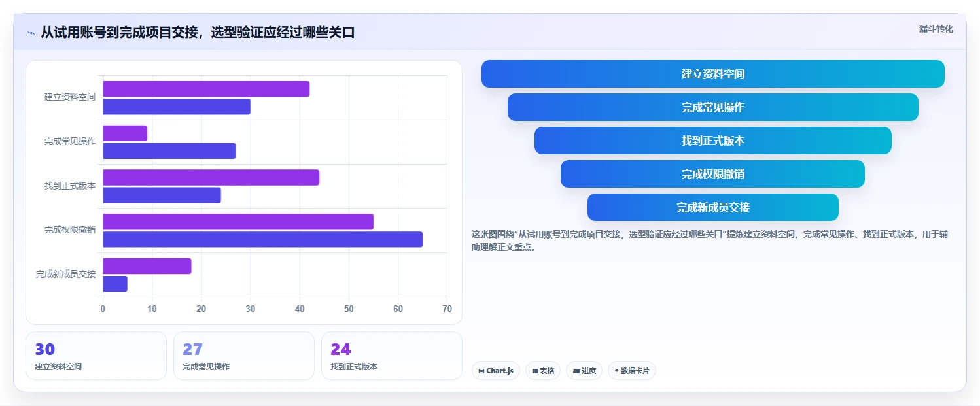
Task: Click the purple bar for 找到正式版本
Action: pyautogui.click(x=211, y=177)
